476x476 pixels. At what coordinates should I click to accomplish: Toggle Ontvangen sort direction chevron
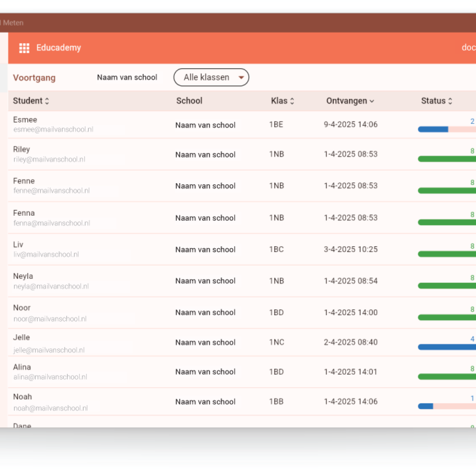click(x=371, y=101)
